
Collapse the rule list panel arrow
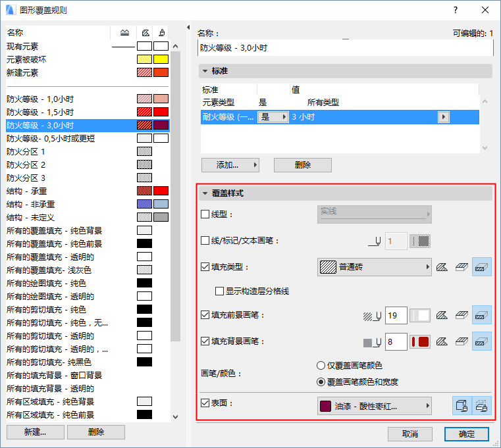coord(188,28)
